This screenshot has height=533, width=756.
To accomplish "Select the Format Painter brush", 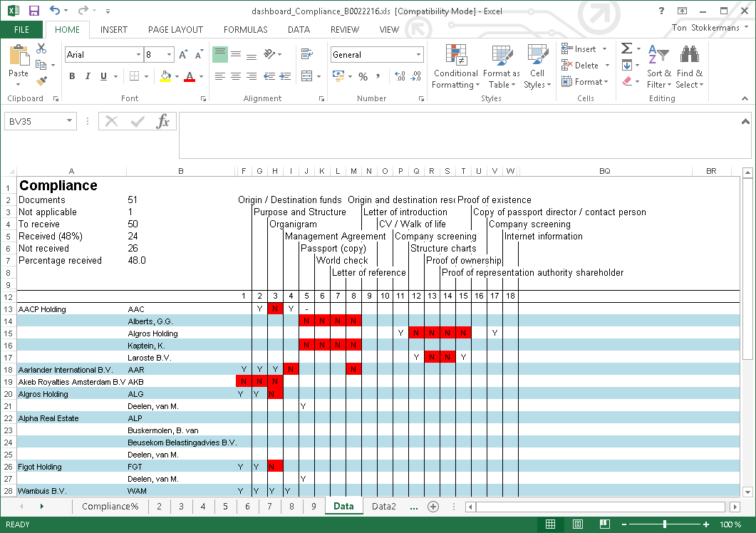I will (x=41, y=81).
